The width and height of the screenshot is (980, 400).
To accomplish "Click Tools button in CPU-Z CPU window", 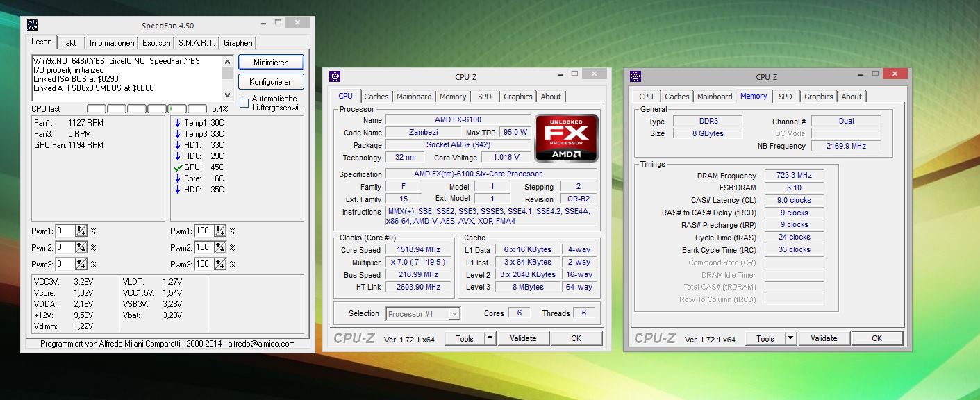I will click(465, 338).
